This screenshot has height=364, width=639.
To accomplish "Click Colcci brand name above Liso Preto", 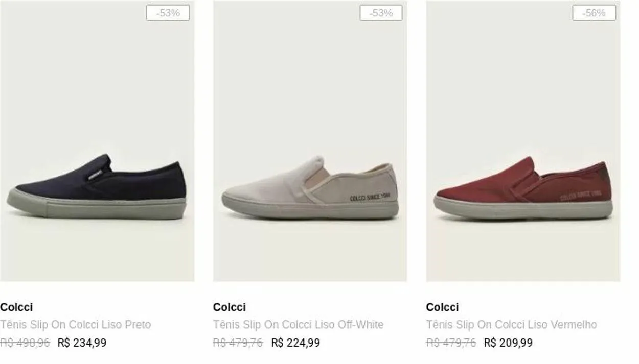I will 16,307.
